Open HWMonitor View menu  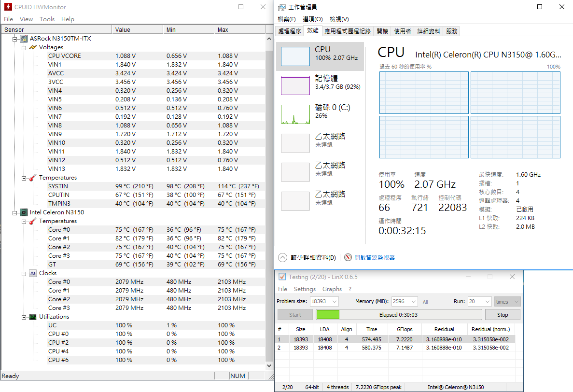pyautogui.click(x=27, y=19)
